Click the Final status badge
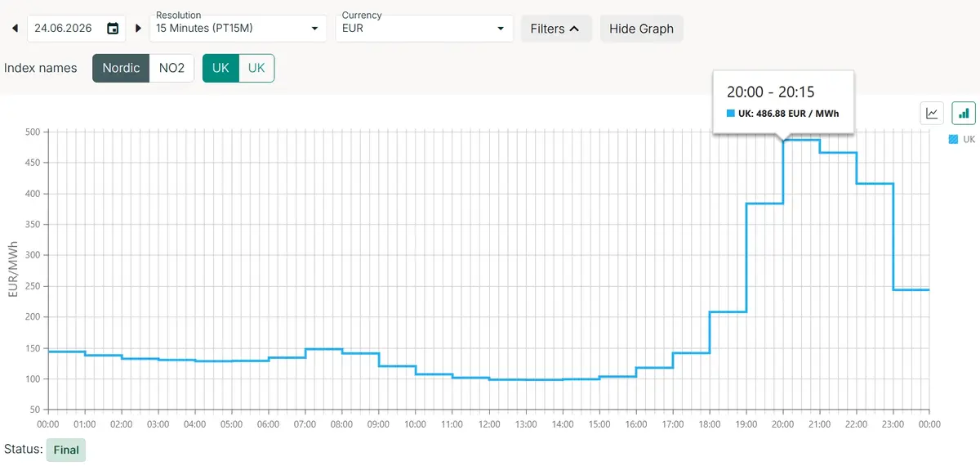The width and height of the screenshot is (980, 466). coord(66,450)
